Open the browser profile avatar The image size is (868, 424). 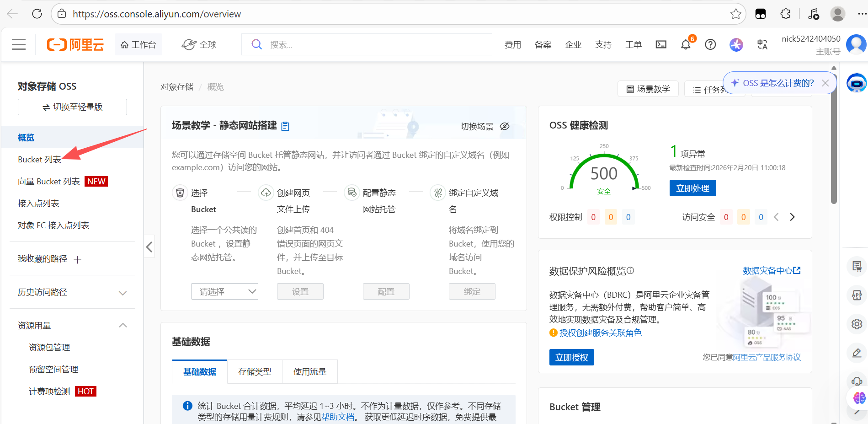[837, 14]
